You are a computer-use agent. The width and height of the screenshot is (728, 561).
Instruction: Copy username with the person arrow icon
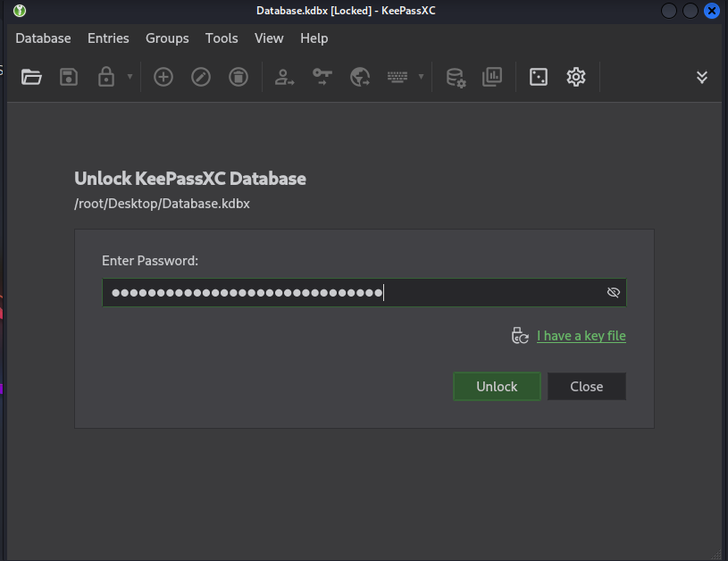click(284, 77)
